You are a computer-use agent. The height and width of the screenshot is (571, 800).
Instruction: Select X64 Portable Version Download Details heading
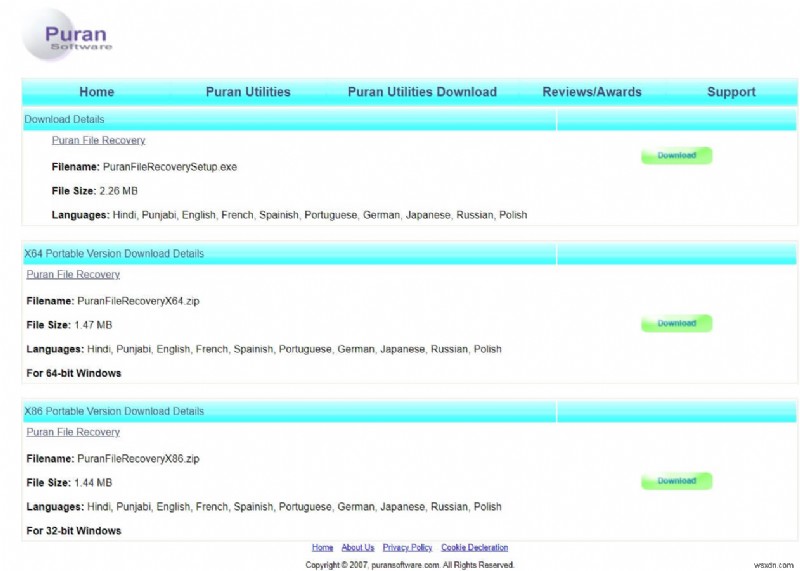(114, 254)
